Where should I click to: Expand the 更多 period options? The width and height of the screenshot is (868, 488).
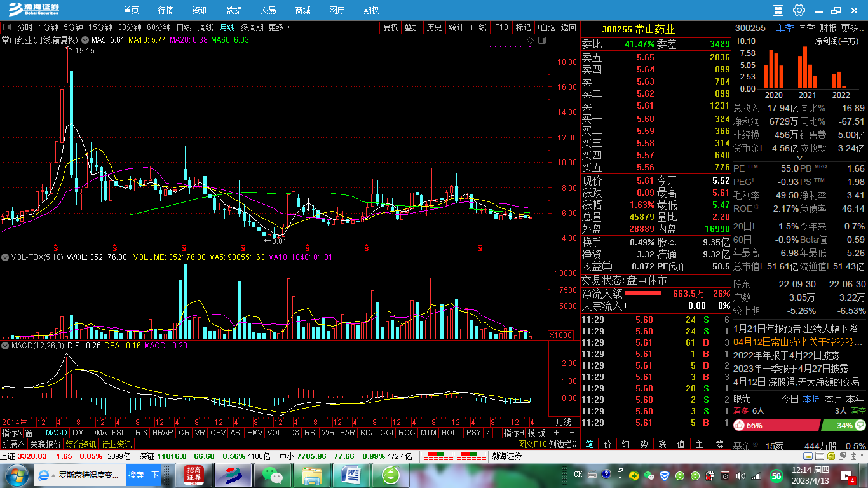(279, 27)
